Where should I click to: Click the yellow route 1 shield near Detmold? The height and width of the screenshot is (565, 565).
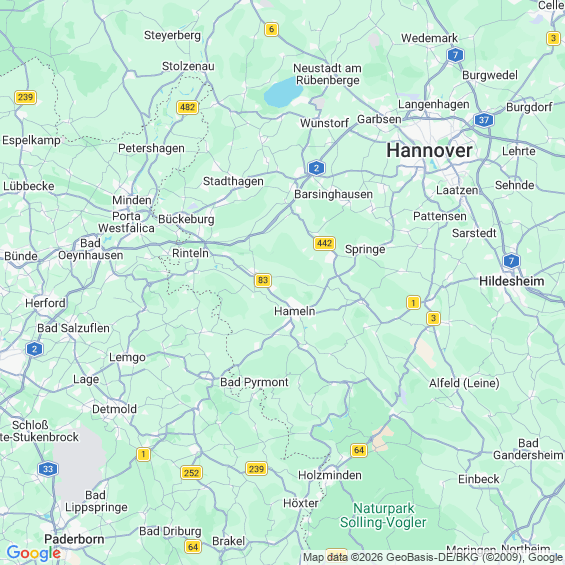(143, 454)
